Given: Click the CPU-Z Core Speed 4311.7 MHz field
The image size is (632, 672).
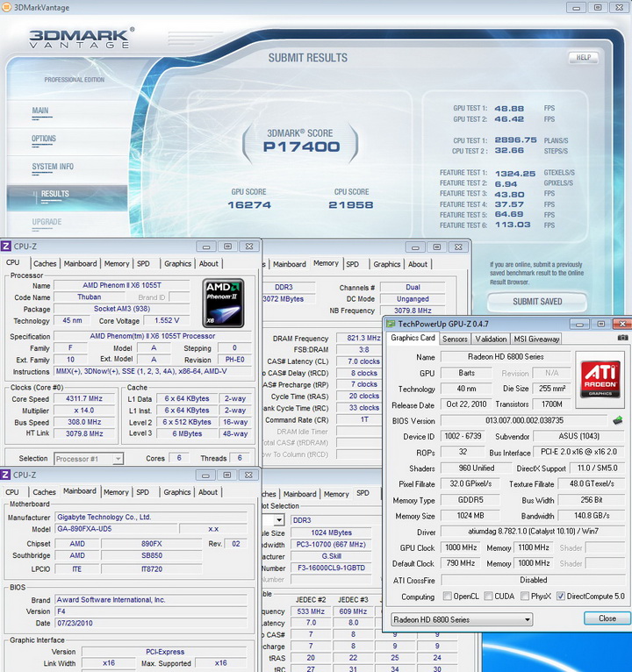Looking at the screenshot, I should coord(84,398).
